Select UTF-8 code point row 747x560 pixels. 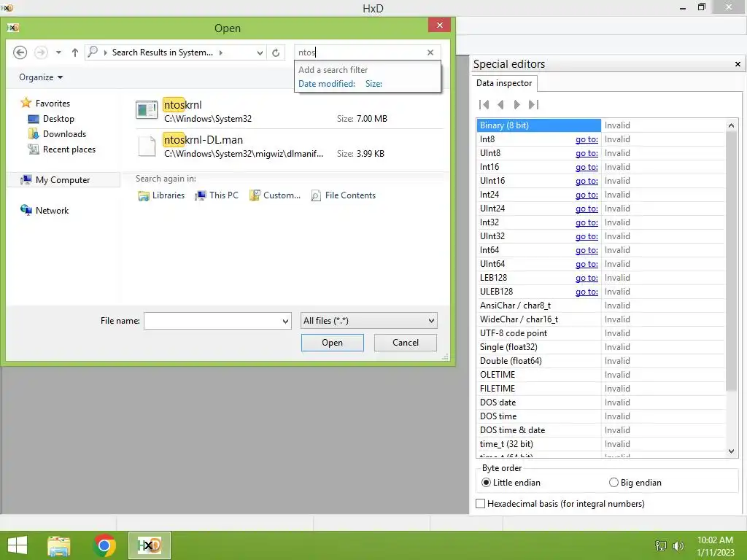click(x=601, y=332)
